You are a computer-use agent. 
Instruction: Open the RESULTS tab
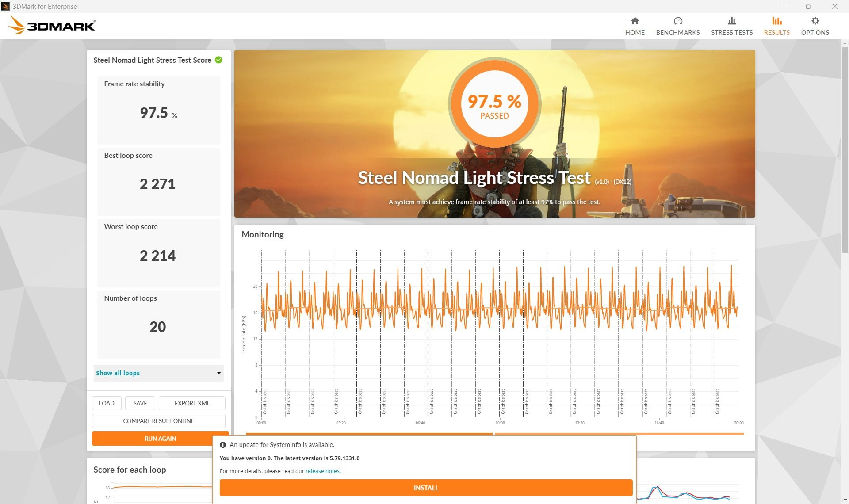point(776,26)
